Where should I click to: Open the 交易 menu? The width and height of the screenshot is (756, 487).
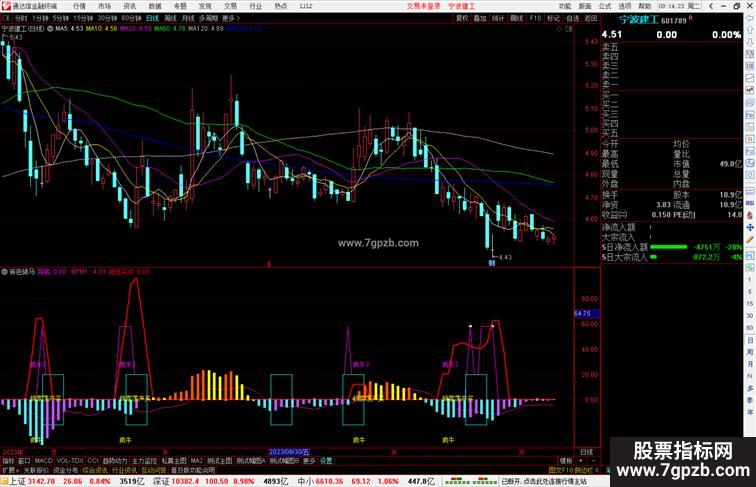click(x=230, y=6)
